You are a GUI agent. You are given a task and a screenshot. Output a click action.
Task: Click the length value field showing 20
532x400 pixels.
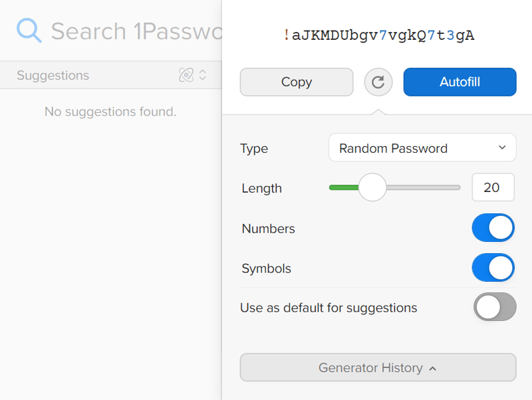(x=493, y=187)
